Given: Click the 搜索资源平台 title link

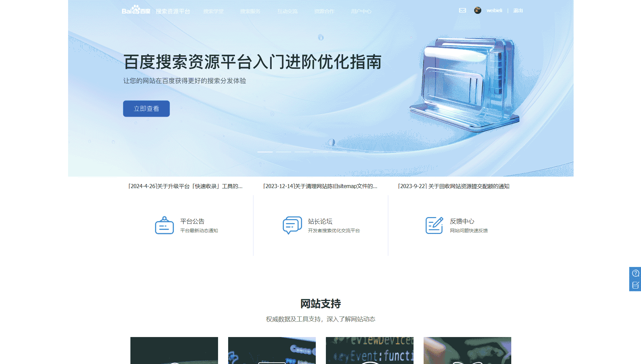Looking at the screenshot, I should pyautogui.click(x=173, y=11).
